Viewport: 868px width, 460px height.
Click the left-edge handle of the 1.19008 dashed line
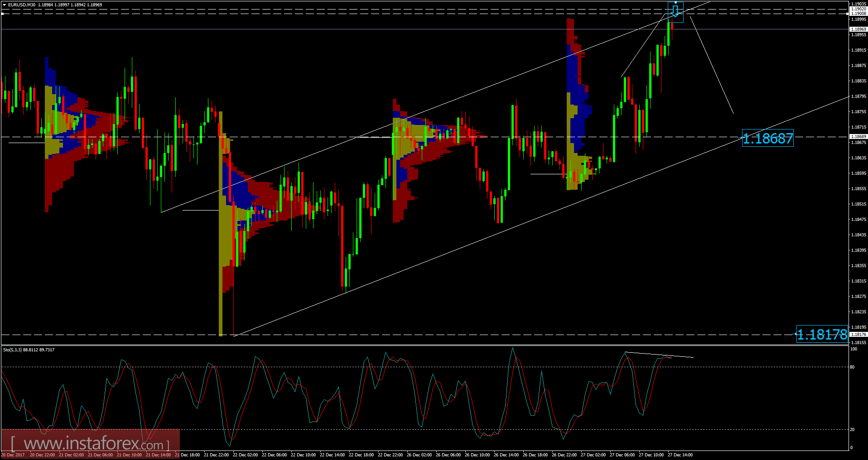click(x=2, y=14)
